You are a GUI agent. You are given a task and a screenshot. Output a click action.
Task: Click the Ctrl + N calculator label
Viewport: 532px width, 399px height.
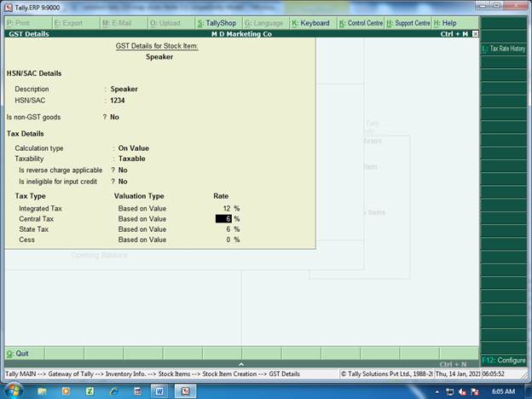[x=453, y=364]
